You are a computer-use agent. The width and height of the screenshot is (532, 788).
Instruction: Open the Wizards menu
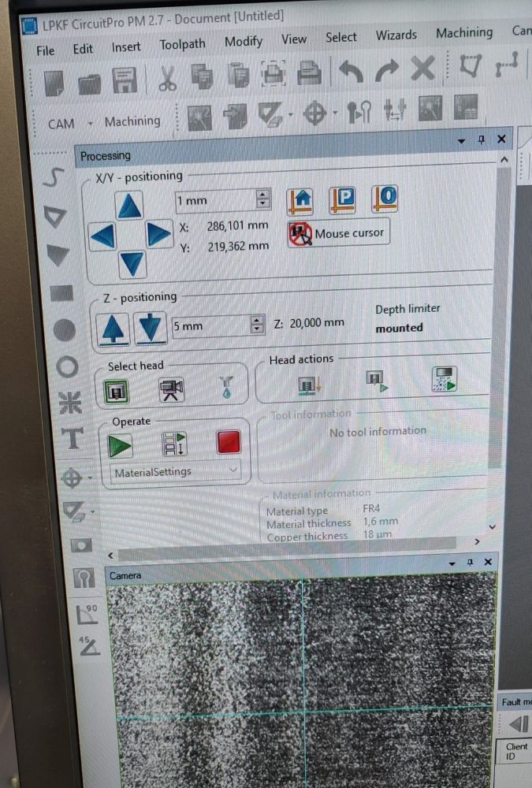pos(396,35)
